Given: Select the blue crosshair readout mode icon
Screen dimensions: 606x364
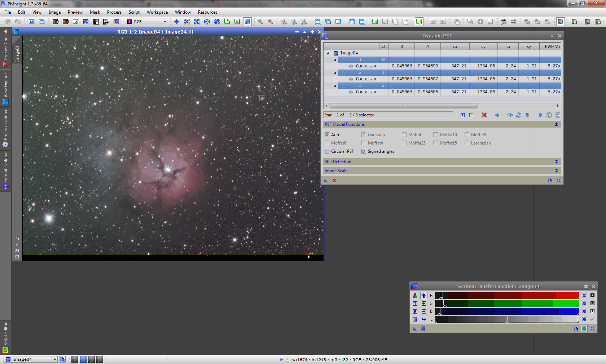Looking at the screenshot, I should tap(177, 22).
